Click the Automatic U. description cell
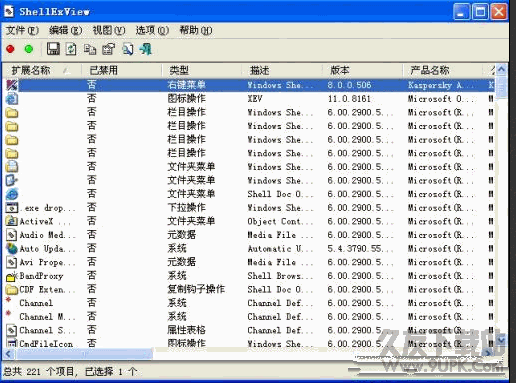The height and width of the screenshot is (383, 516). (280, 249)
